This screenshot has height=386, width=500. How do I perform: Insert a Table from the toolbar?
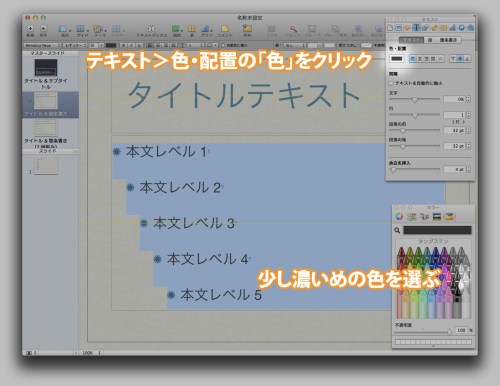192,29
